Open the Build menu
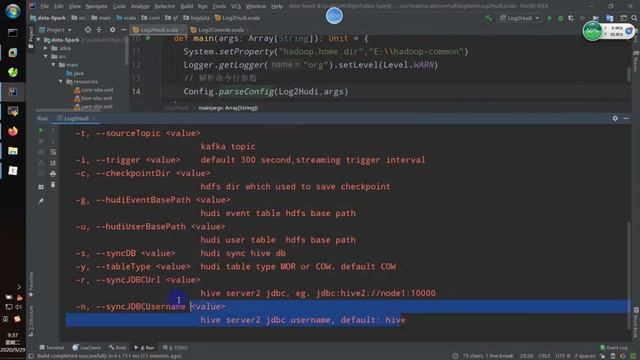Viewport: 640px width, 360px height. [x=187, y=6]
